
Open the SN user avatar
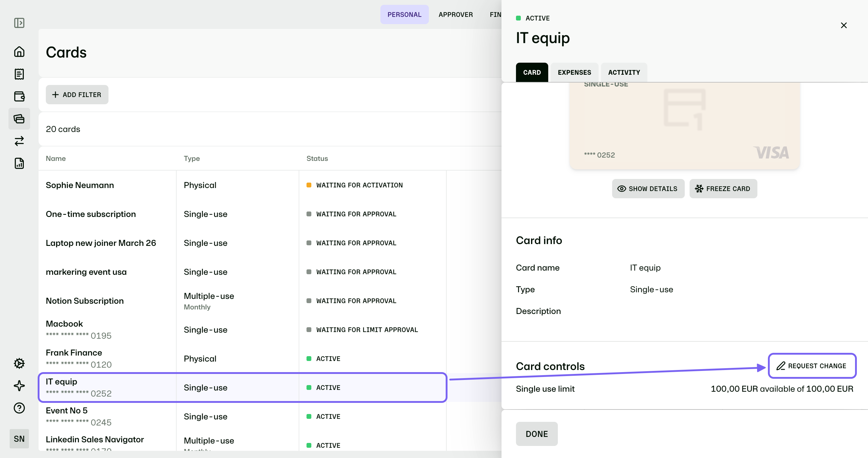[19, 438]
